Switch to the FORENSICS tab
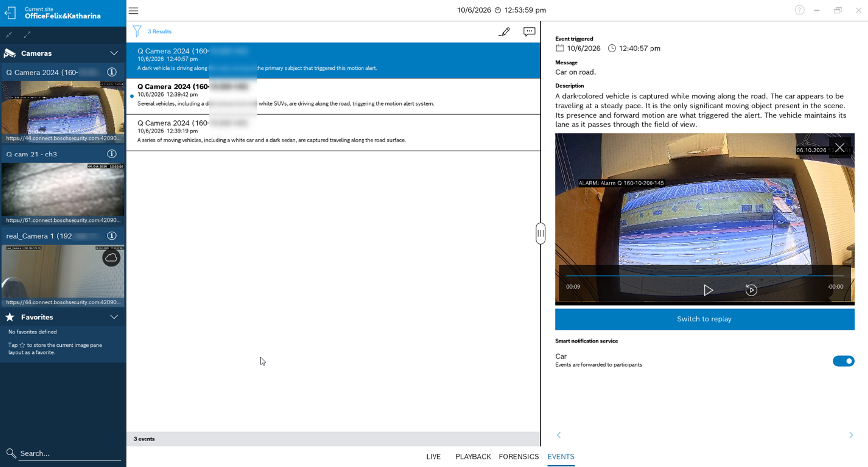Viewport: 868px width, 467px height. (518, 457)
